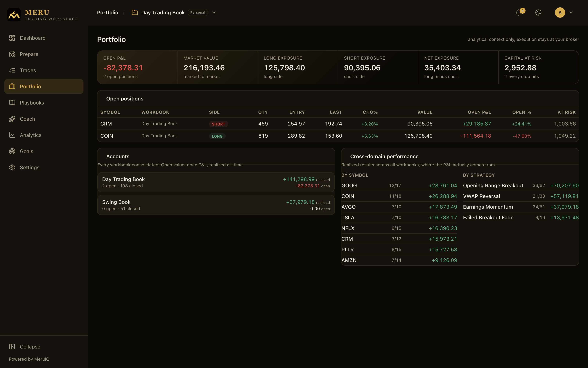Screen dimensions: 588x368
Task: Click the Day Trading Book workbook name
Action: [x=163, y=12]
